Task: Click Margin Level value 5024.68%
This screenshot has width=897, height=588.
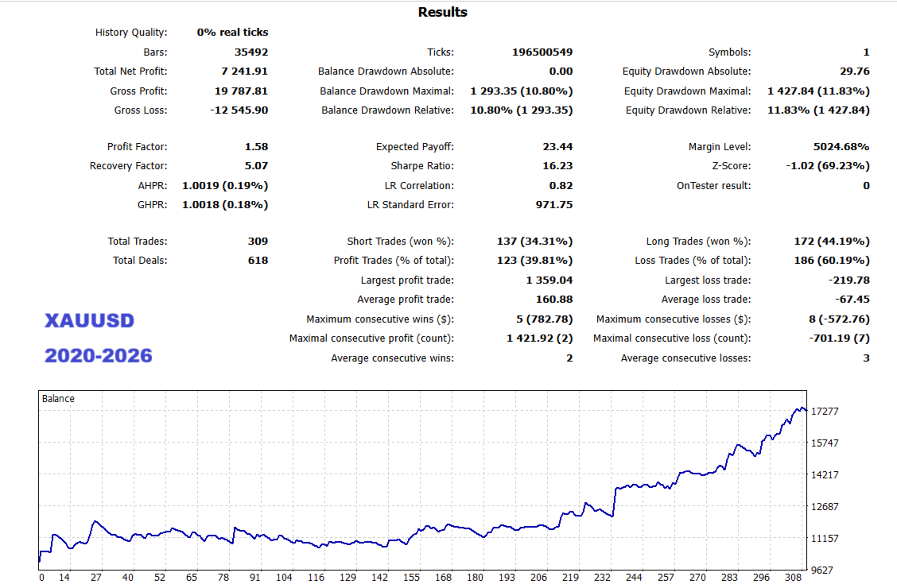Action: pos(841,147)
